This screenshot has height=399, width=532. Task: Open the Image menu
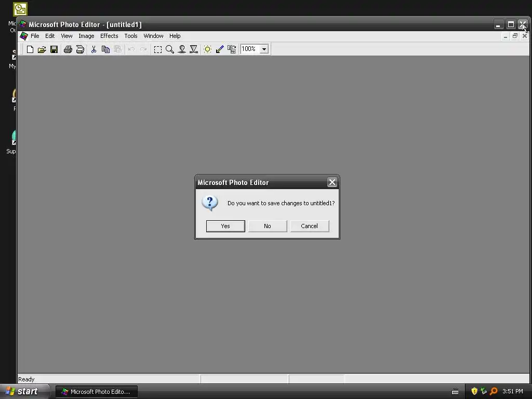point(86,36)
